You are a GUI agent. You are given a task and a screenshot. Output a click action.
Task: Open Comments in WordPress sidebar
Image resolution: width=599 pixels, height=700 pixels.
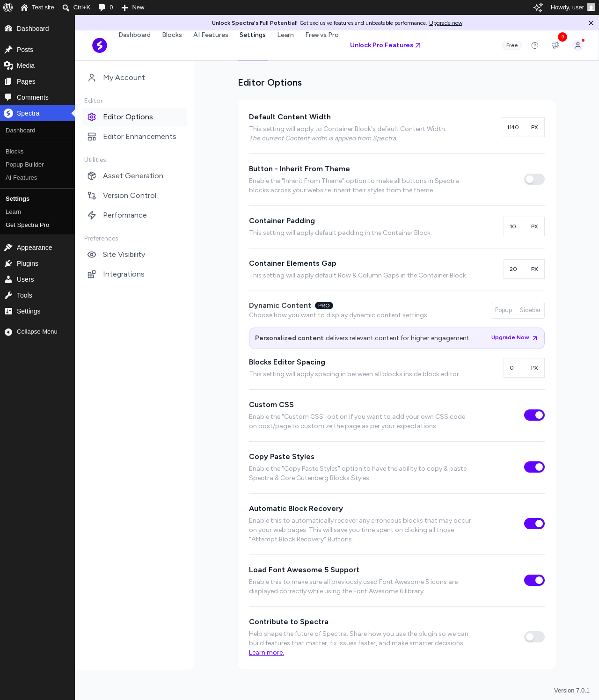pos(37,97)
